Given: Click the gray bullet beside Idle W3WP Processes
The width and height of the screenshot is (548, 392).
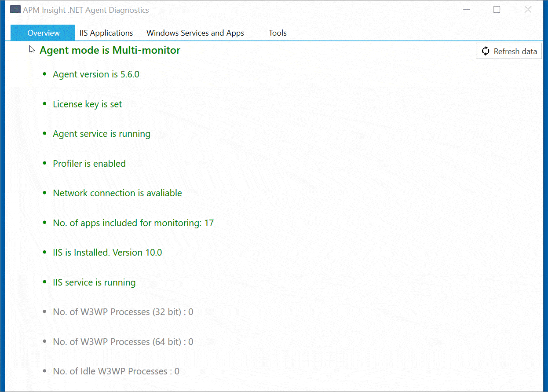Looking at the screenshot, I should 44,370.
